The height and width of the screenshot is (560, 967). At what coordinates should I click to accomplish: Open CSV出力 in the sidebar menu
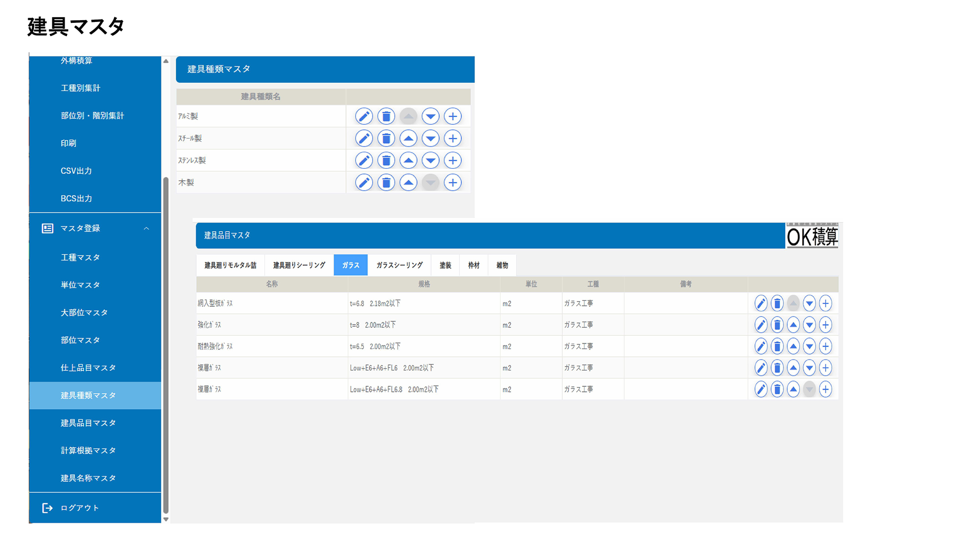76,171
